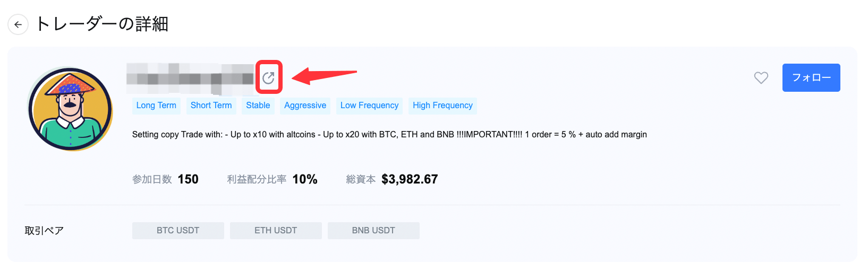Go back using the arrow icon

click(x=18, y=24)
